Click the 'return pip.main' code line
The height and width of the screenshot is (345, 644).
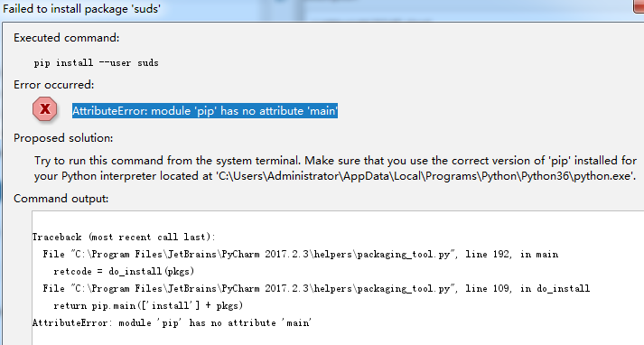148,306
